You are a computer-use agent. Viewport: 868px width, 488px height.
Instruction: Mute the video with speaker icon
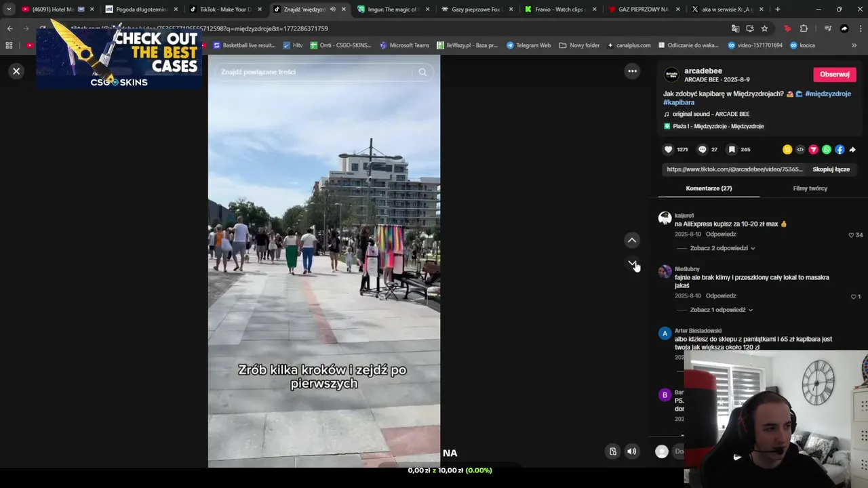pos(632,451)
